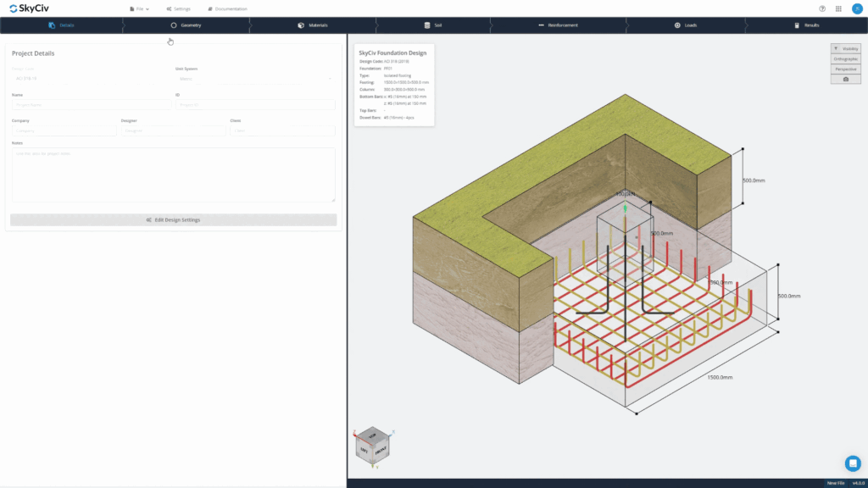
Task: Open the Visibility filter dropdown
Action: point(845,48)
